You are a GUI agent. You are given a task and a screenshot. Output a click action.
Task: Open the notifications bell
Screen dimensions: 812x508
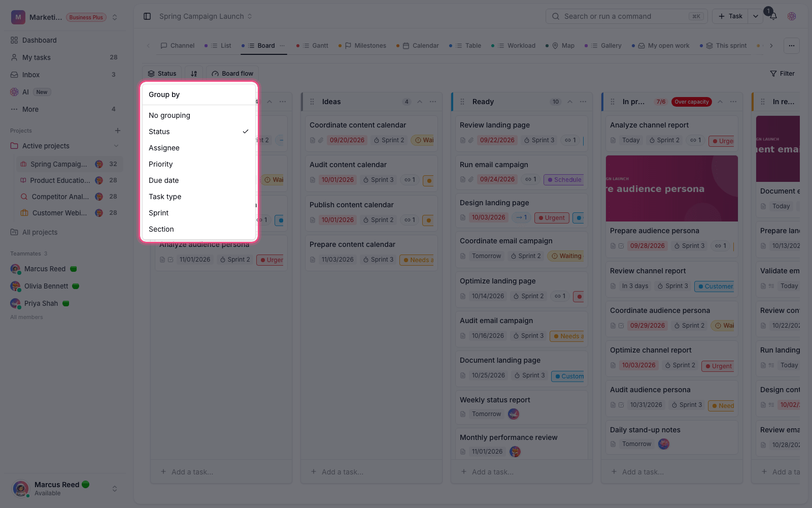[x=773, y=16]
